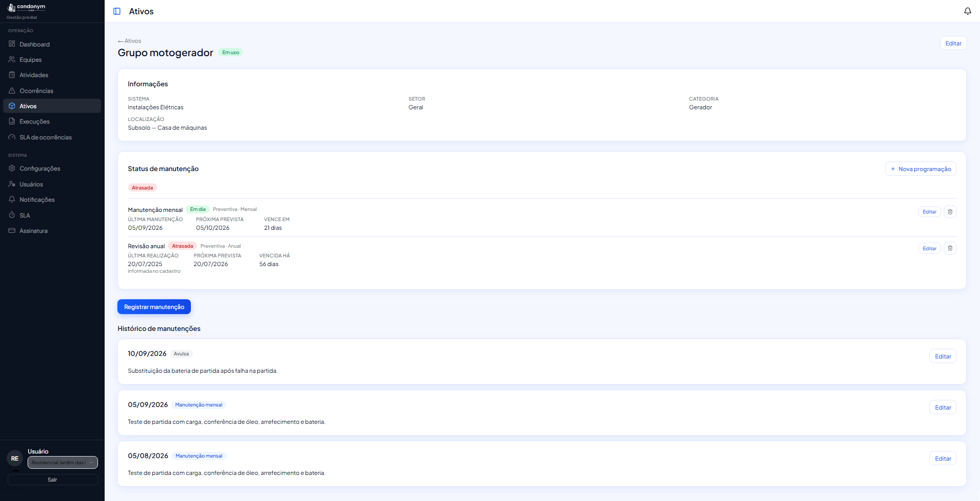This screenshot has width=980, height=501.
Task: Open Execuções menu item
Action: pyautogui.click(x=52, y=122)
